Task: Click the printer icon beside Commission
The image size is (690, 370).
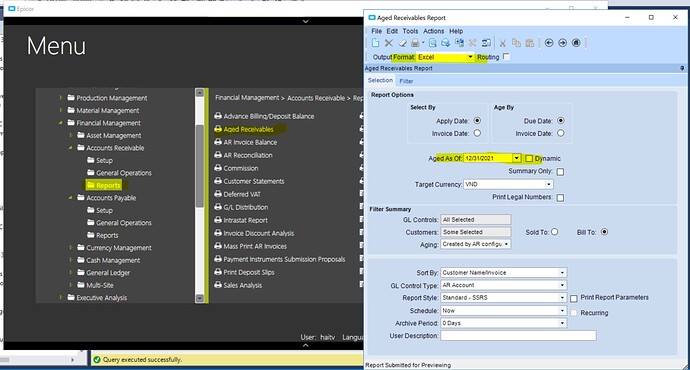Action: coord(218,168)
